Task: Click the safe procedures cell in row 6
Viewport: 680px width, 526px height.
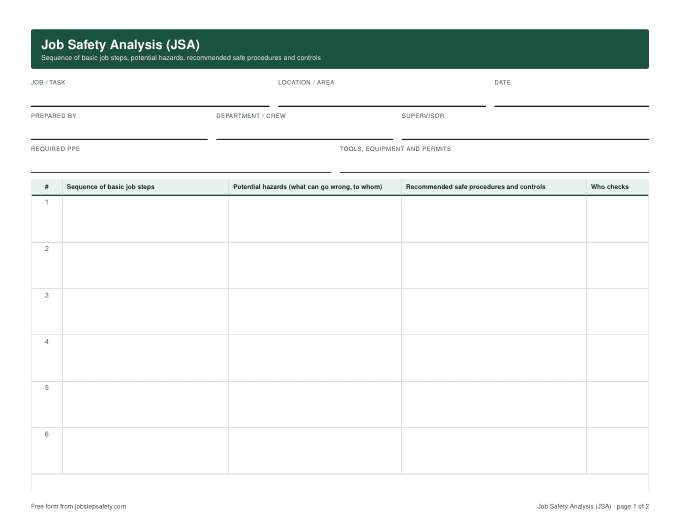Action: 494,451
